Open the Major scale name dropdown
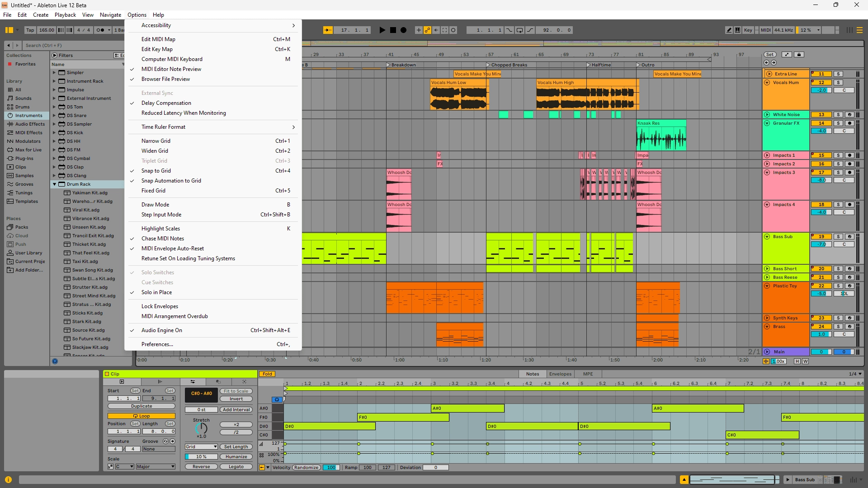Image resolution: width=868 pixels, height=488 pixels. coord(156,467)
